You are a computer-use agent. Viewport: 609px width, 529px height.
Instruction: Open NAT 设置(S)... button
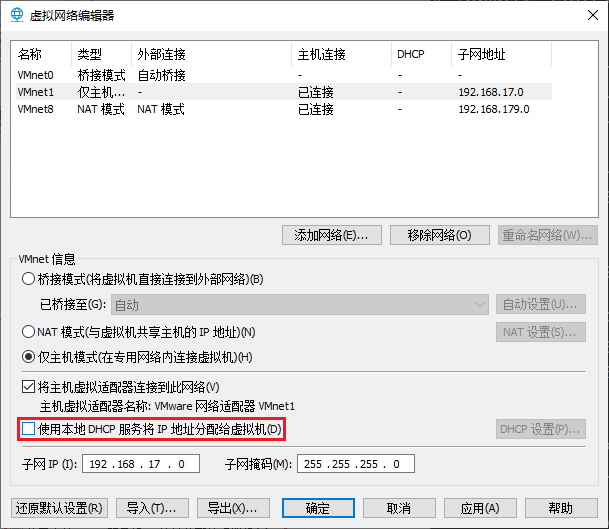click(541, 332)
